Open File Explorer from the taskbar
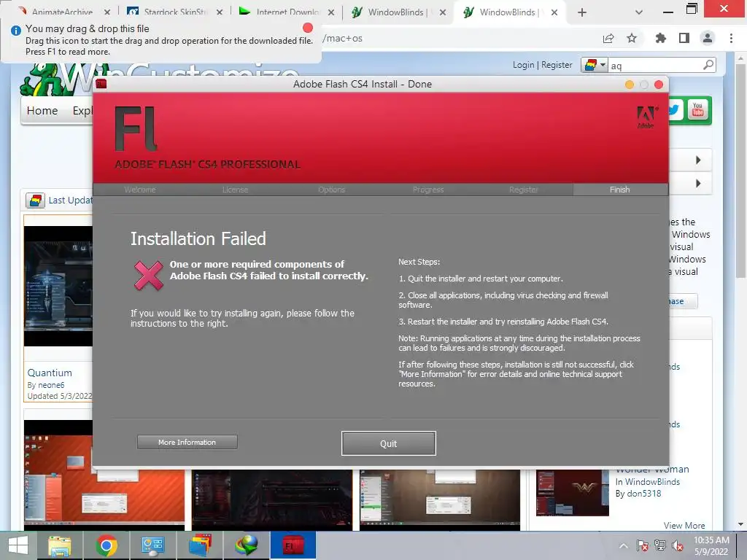 click(60, 545)
